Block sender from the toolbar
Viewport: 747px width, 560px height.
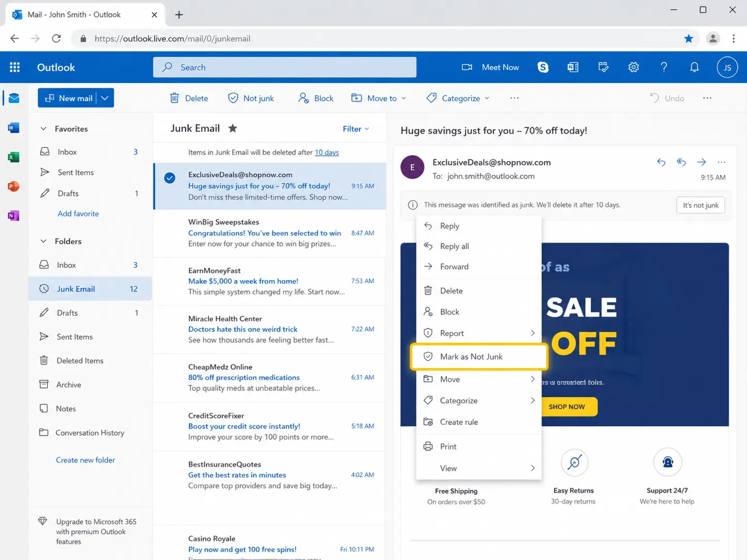coord(316,98)
